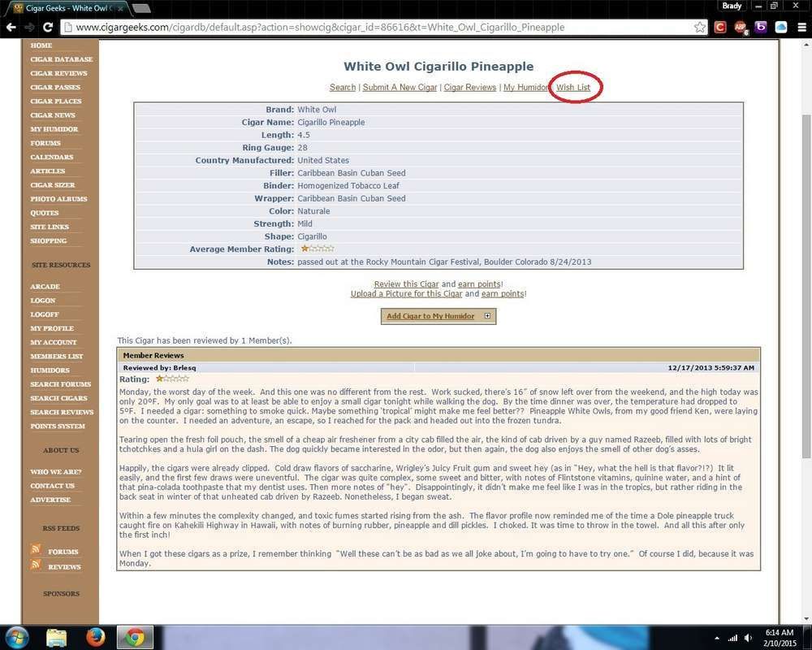Open the My Humidor link under title
Viewport: 812px width, 650px height.
click(525, 87)
